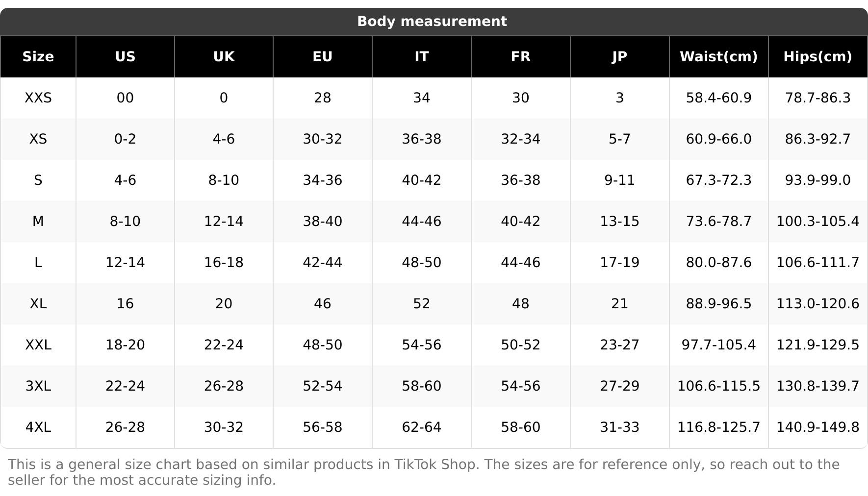Select the M size row label
Image resolution: width=868 pixels, height=496 pixels.
click(38, 222)
